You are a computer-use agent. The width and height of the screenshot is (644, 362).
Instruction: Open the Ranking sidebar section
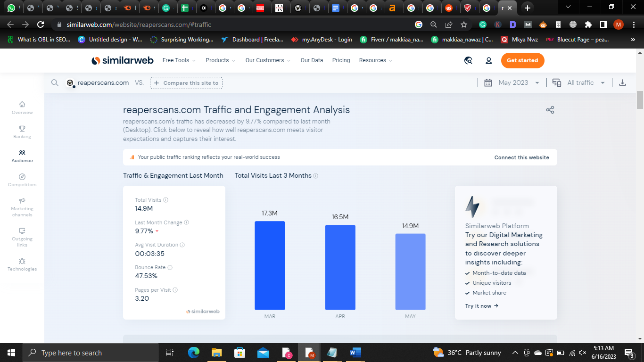tap(22, 132)
